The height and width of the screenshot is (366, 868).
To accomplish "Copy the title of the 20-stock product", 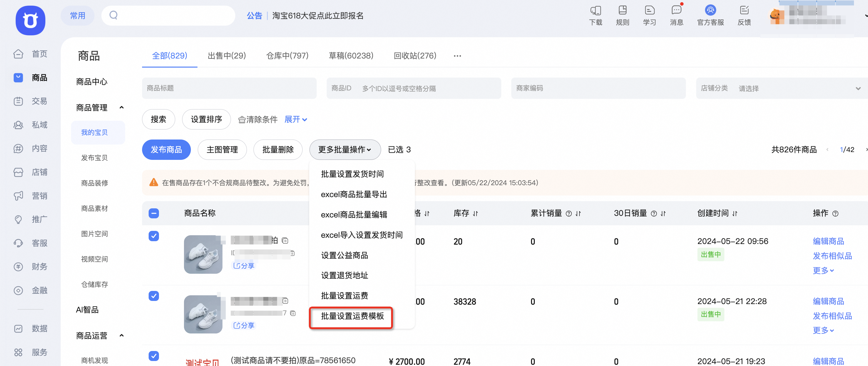I will pyautogui.click(x=285, y=240).
